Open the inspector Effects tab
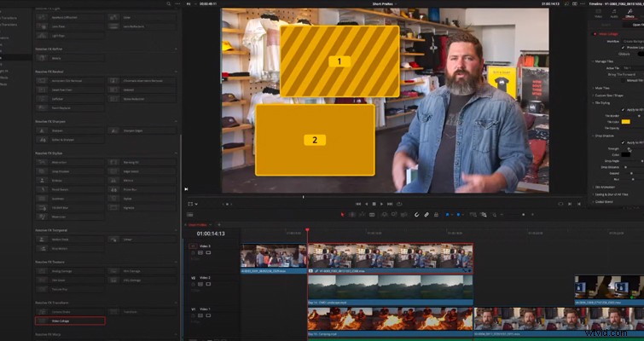Viewport: 644px width, 341px height. (x=629, y=14)
